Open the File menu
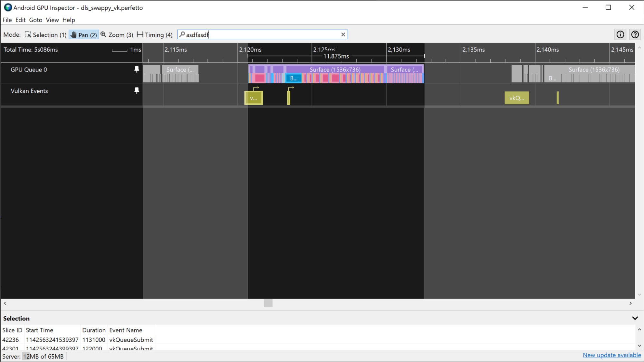The image size is (644, 362). 7,20
